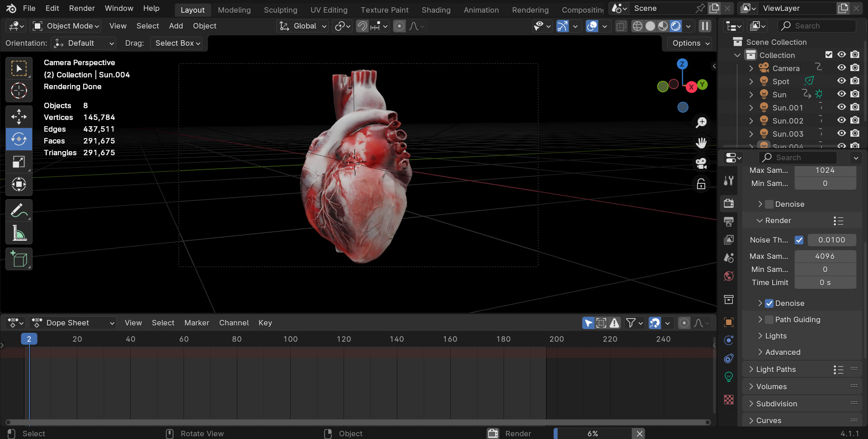This screenshot has width=868, height=439.
Task: Click the Time Limit 0 s field
Action: coord(825,282)
